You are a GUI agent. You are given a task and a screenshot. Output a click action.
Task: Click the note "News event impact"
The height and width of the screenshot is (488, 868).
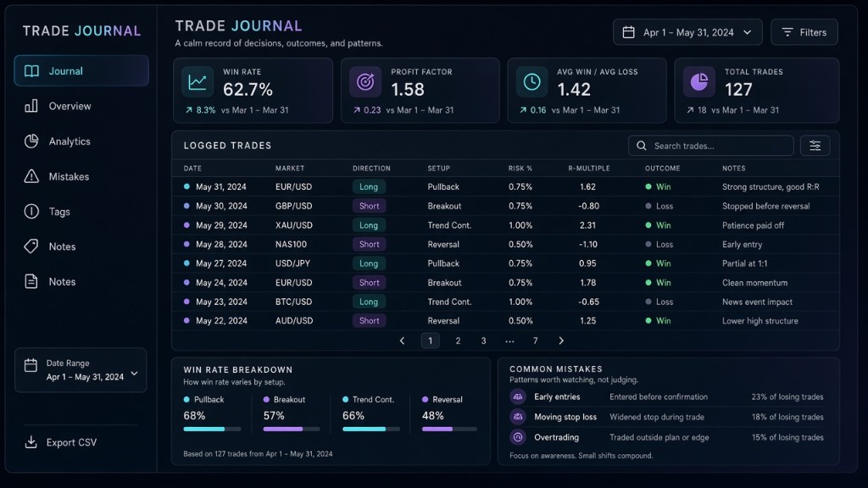coord(757,302)
